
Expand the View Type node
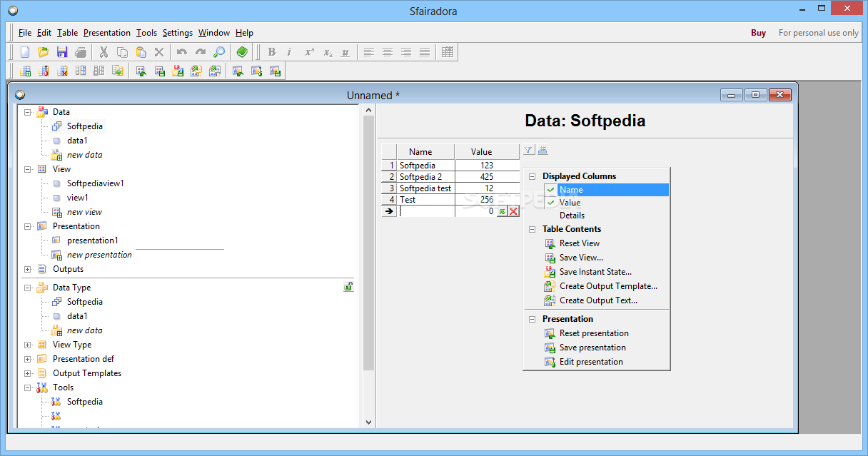[28, 345]
